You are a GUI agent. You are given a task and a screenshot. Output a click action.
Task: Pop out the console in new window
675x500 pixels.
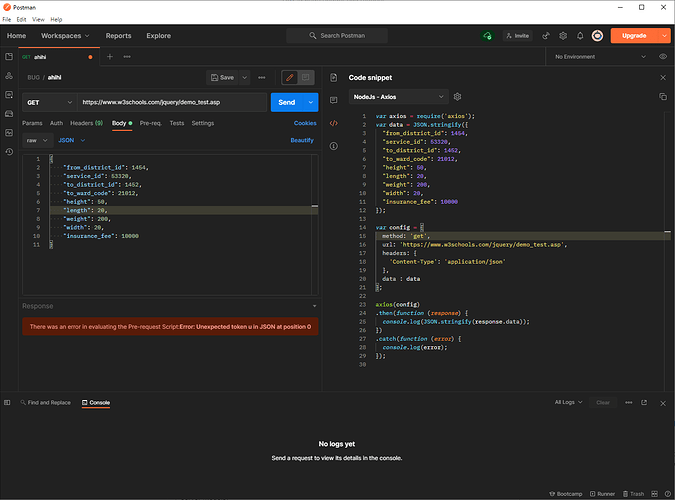[x=644, y=403]
